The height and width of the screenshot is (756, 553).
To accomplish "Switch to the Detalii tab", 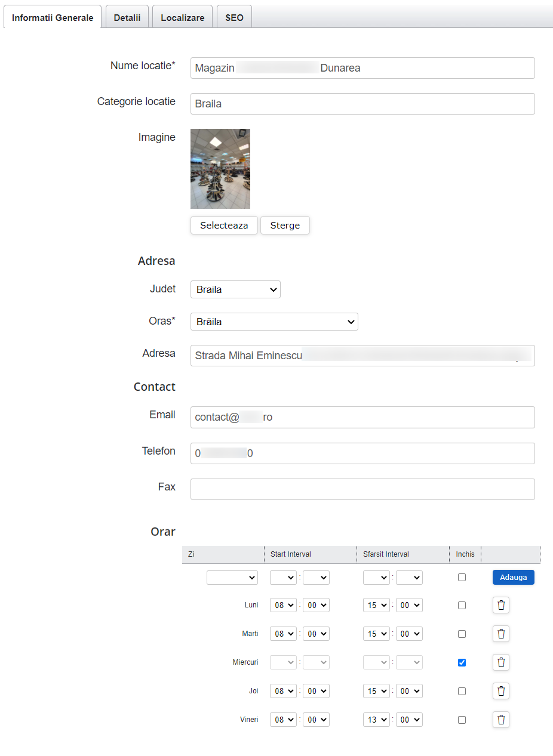I will (x=127, y=18).
